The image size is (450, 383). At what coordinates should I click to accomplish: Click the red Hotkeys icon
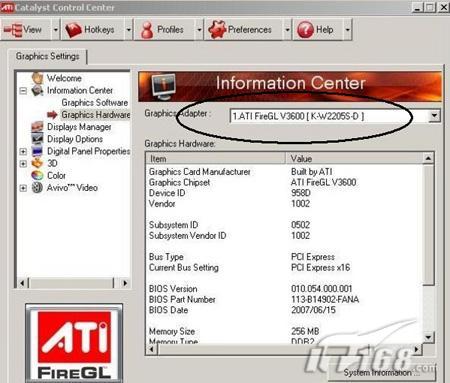(x=73, y=30)
